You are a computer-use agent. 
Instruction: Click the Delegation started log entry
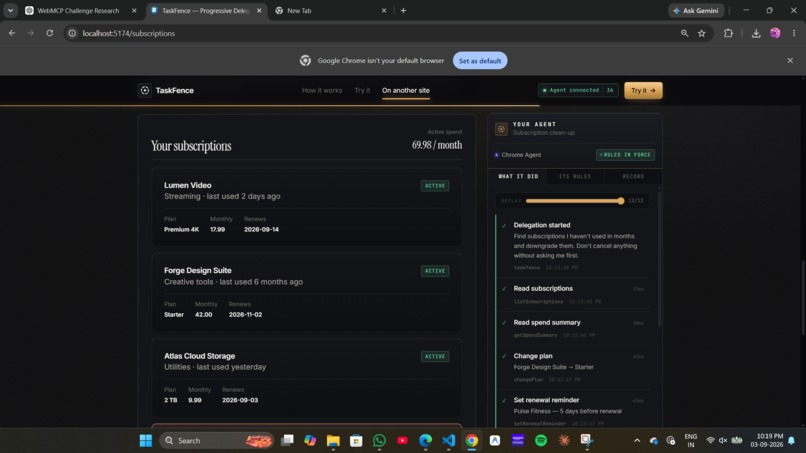click(x=573, y=246)
